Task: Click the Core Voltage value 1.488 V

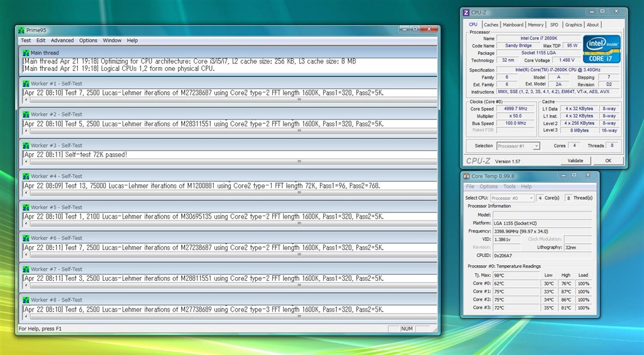Action: click(567, 60)
